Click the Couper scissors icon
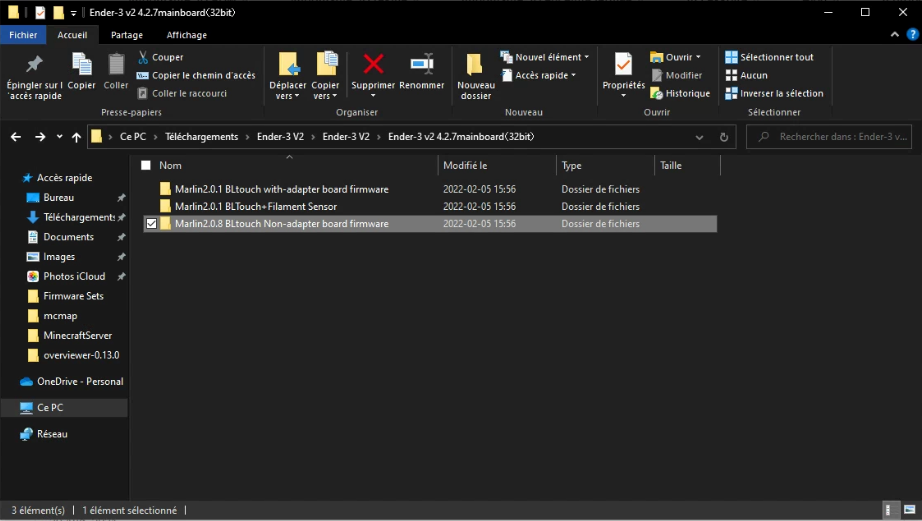The image size is (922, 521). (143, 57)
